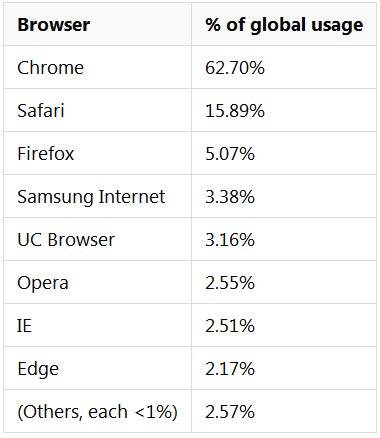Click the 62.70% usage value
The image size is (380, 438).
point(235,68)
